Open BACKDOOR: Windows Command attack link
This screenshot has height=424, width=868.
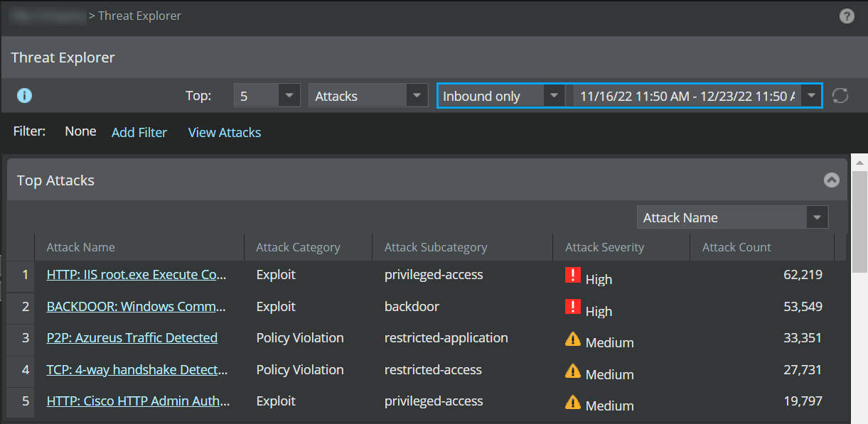[x=136, y=307]
